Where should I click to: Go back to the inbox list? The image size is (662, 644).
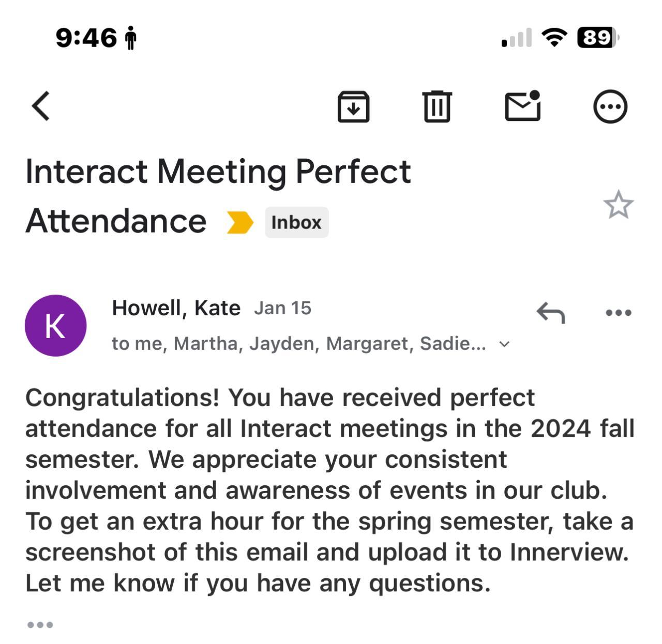coord(41,106)
